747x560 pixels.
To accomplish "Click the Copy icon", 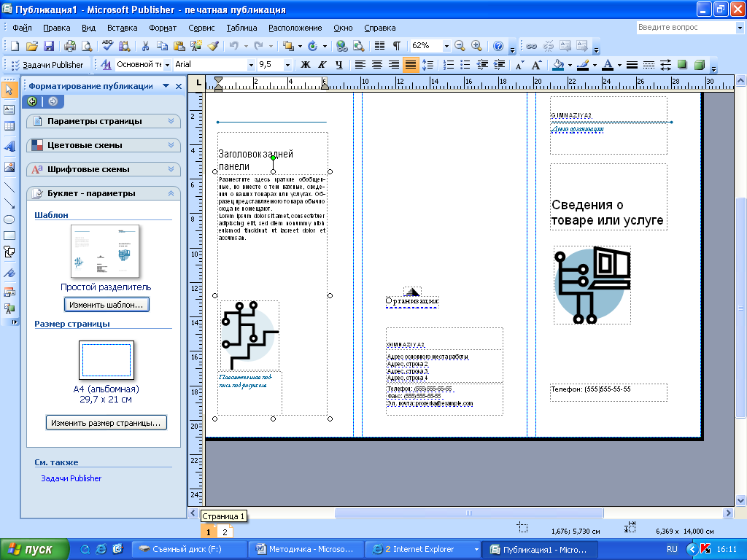I will (162, 46).
